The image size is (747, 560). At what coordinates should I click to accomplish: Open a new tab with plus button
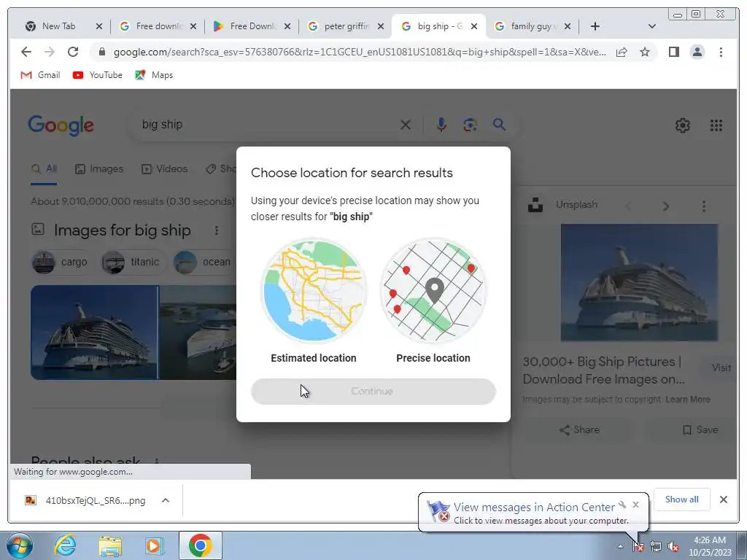pos(595,26)
